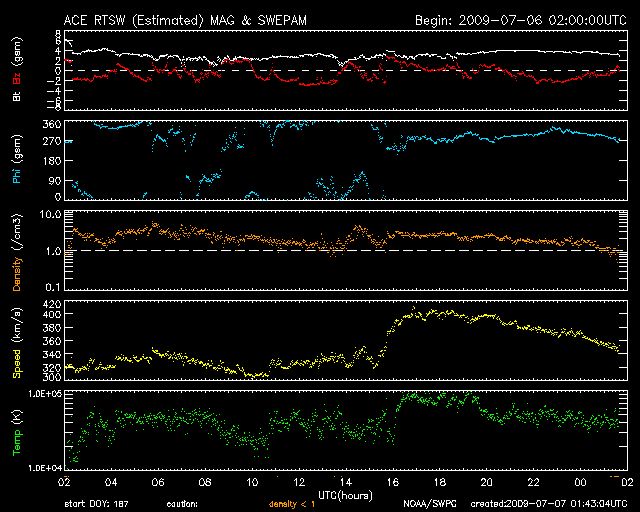The image size is (640, 512).
Task: Click the '-2' tick on the Bt Bz axis
Action: [53, 81]
